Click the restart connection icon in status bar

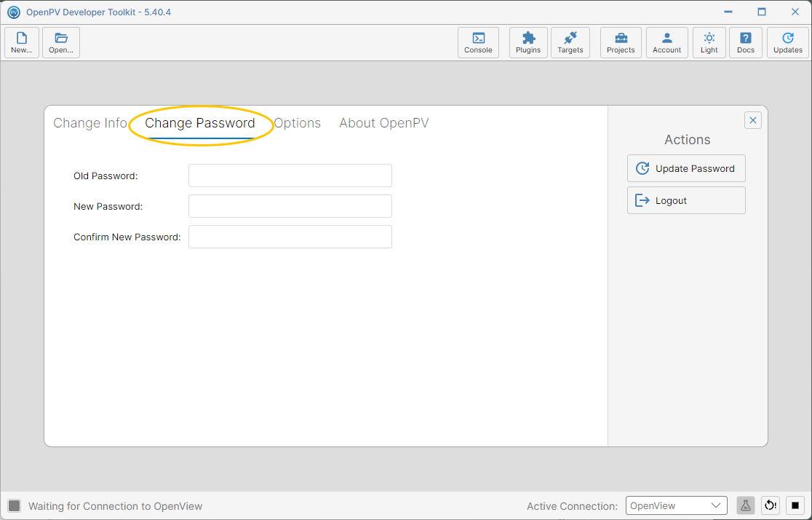(x=771, y=505)
